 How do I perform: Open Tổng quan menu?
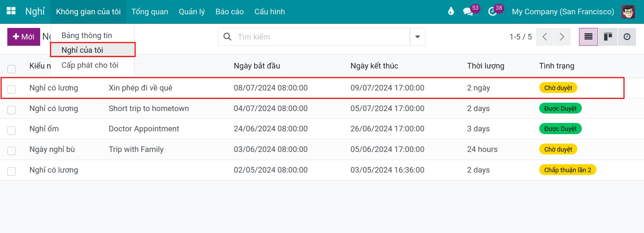tap(150, 12)
